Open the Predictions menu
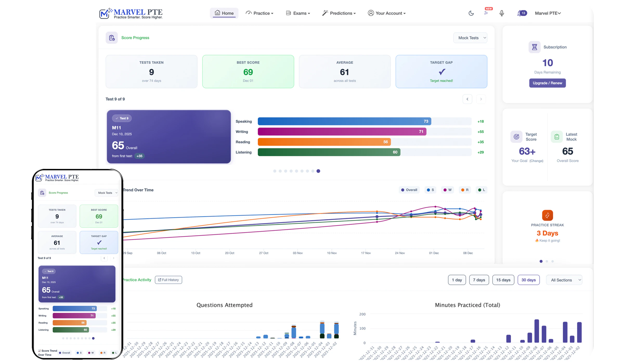The image size is (624, 364). pyautogui.click(x=339, y=13)
